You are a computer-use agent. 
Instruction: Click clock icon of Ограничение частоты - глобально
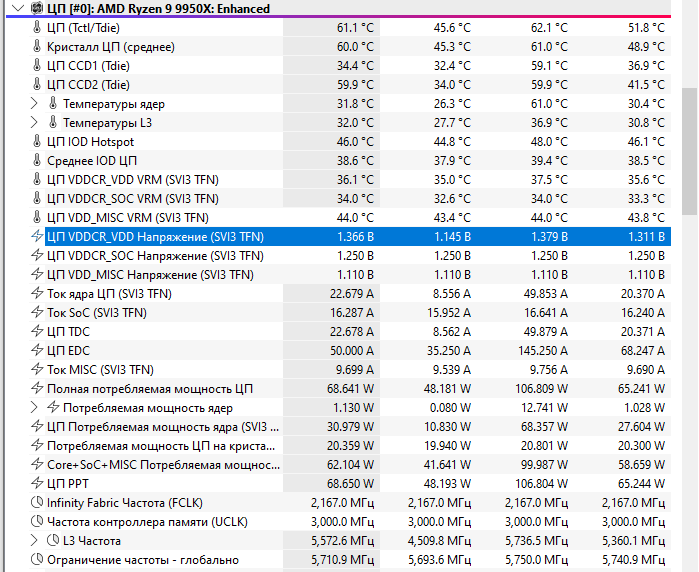(37, 559)
